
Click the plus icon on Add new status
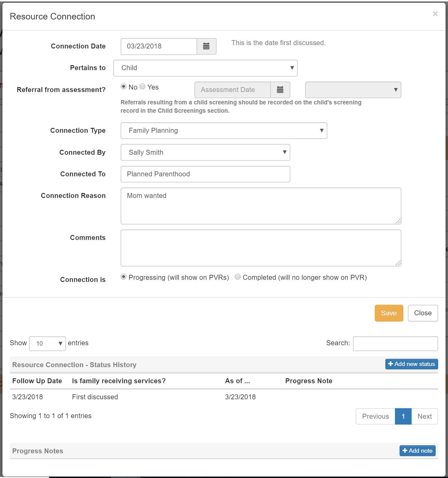click(x=391, y=364)
